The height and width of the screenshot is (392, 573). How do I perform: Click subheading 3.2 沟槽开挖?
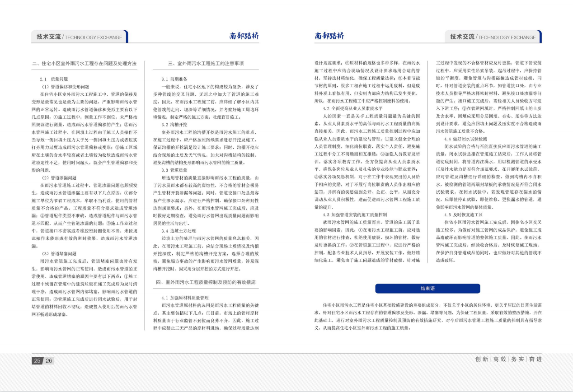(174, 124)
